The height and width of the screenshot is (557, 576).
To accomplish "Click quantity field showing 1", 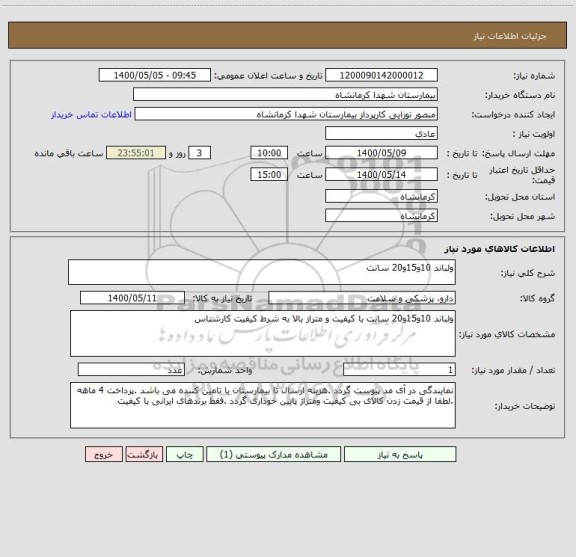I will [x=399, y=370].
